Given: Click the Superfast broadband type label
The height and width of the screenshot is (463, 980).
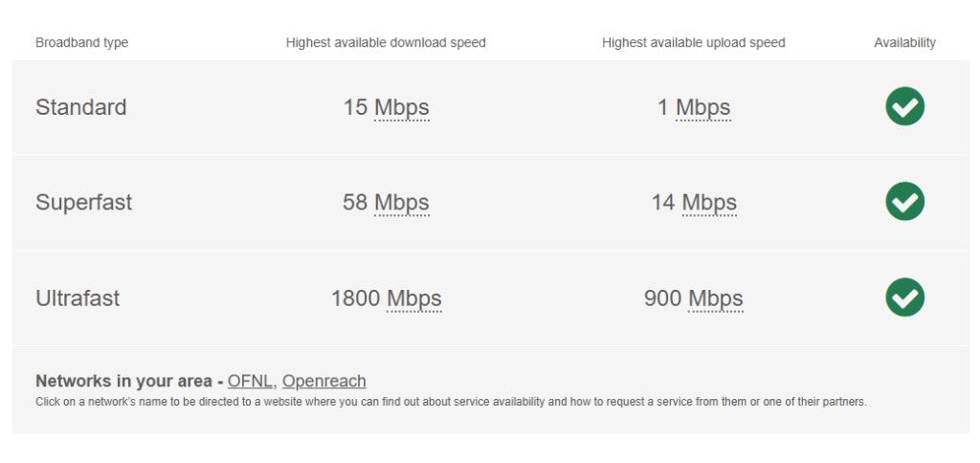Looking at the screenshot, I should (84, 203).
